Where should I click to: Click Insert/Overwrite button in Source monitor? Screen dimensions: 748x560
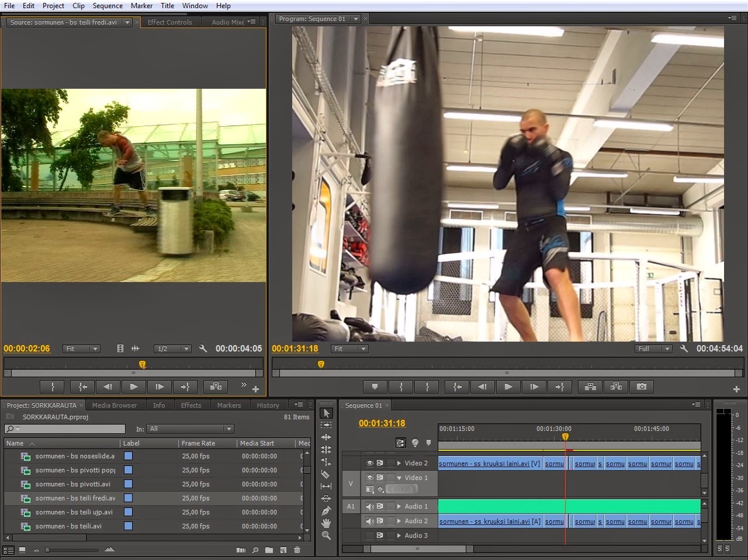(216, 387)
